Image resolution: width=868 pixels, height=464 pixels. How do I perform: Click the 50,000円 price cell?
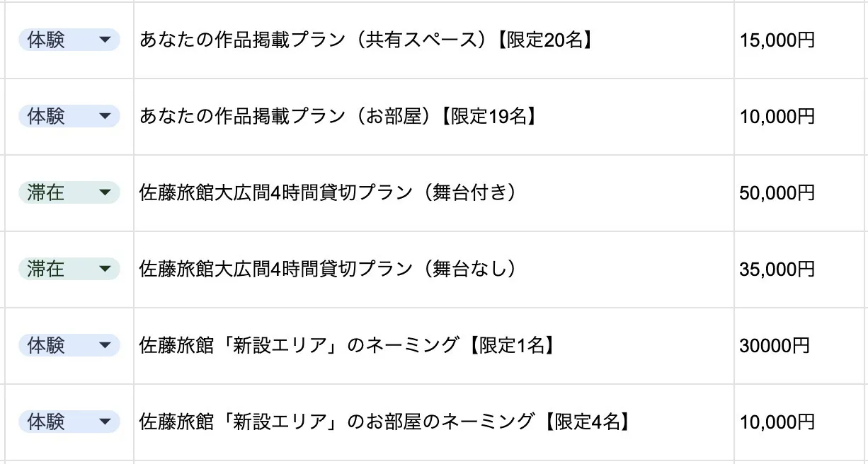777,192
